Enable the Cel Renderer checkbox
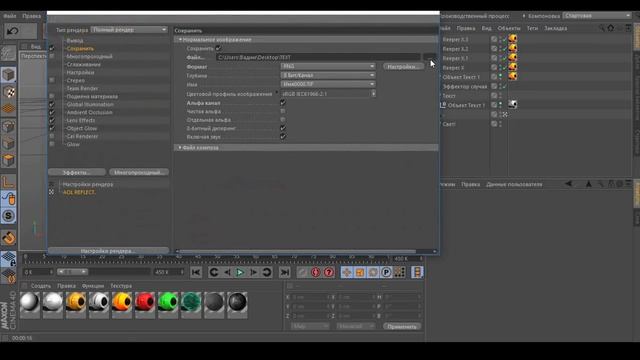Image resolution: width=640 pixels, height=360 pixels. pyautogui.click(x=52, y=136)
